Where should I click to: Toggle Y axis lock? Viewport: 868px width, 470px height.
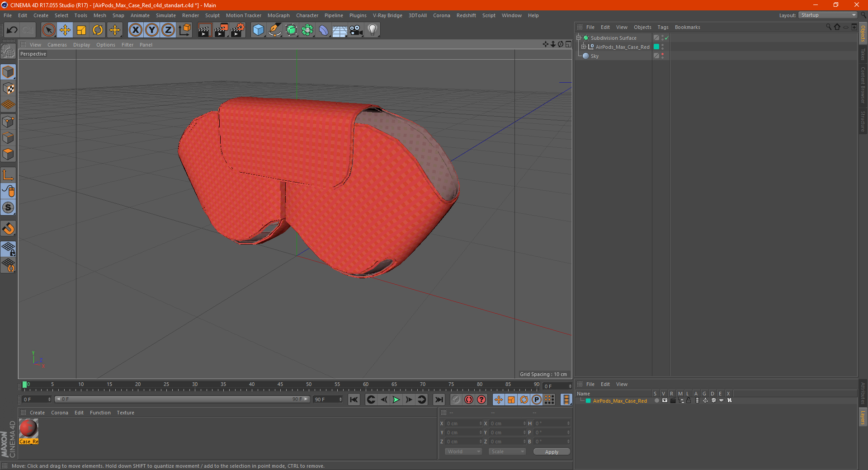pos(152,30)
